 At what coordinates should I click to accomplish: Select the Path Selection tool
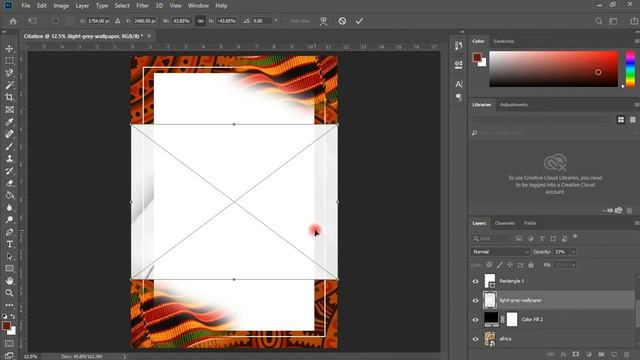(x=9, y=257)
